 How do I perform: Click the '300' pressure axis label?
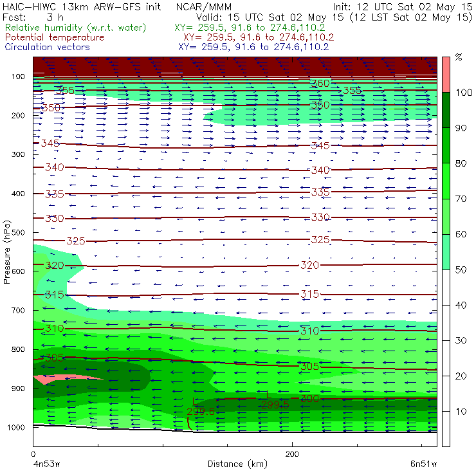point(18,154)
